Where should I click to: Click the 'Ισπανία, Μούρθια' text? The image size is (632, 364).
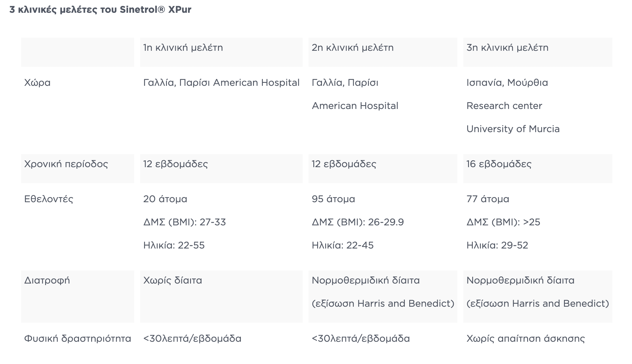pos(507,83)
